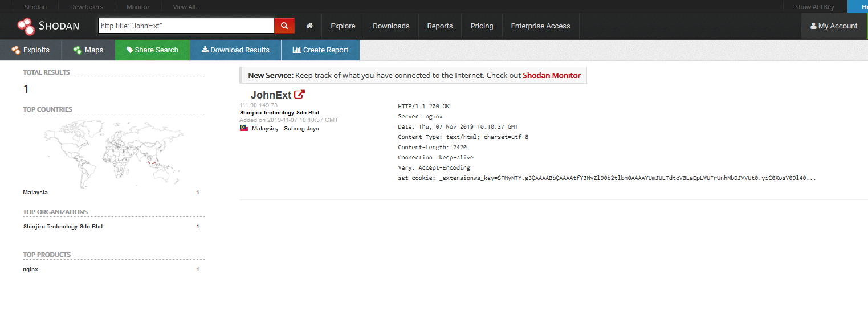Viewport: 868px width, 319px height.
Task: Click Subang Jaya city link
Action: [302, 129]
